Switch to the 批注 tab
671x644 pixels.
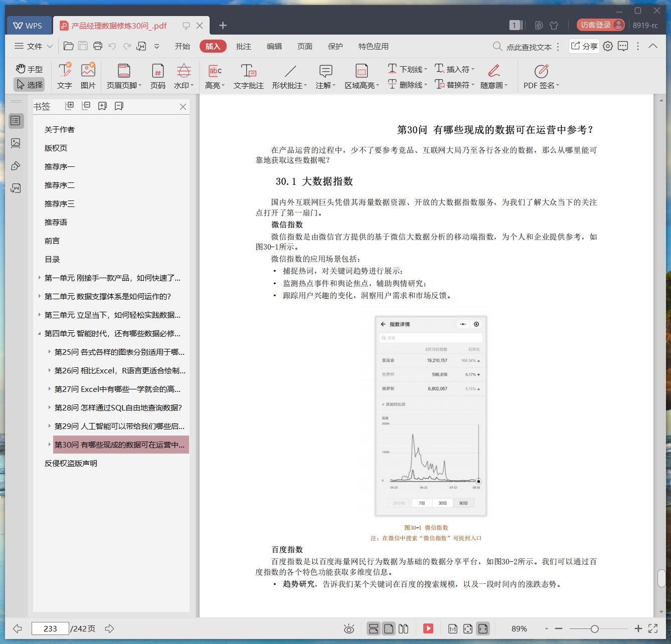tap(243, 46)
